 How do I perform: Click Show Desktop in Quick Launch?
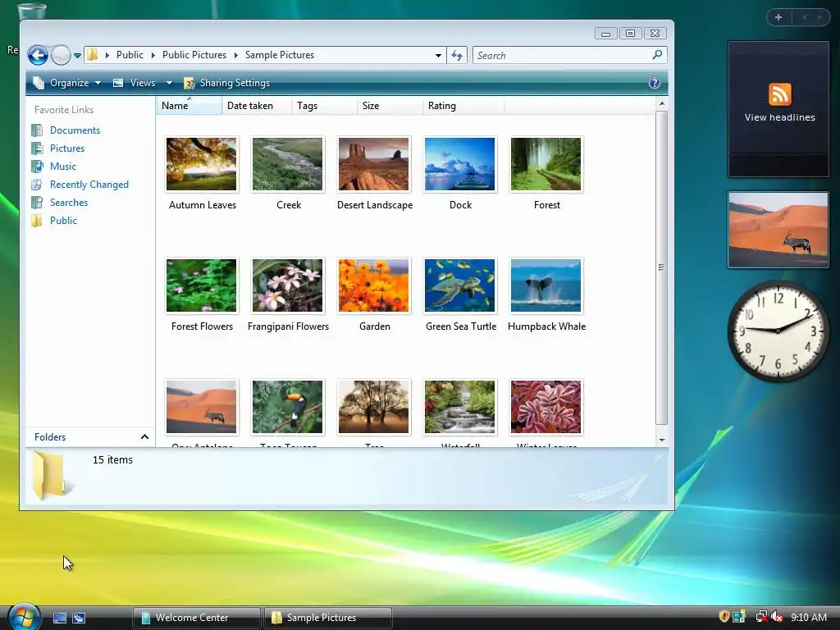(59, 618)
